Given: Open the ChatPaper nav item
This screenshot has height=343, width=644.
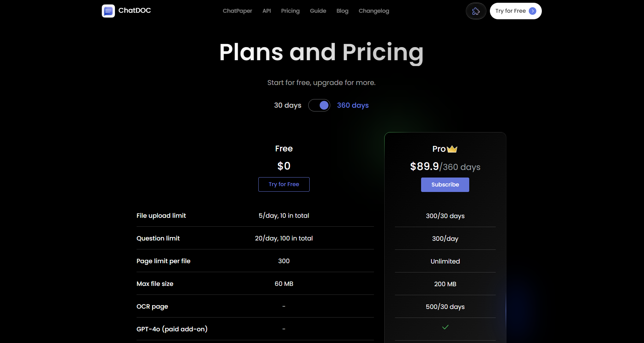Looking at the screenshot, I should click(237, 11).
